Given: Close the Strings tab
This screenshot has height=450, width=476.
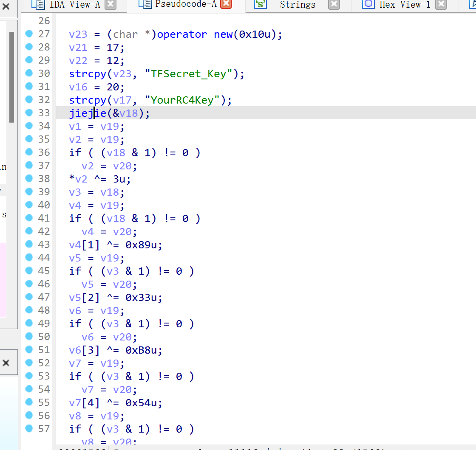Looking at the screenshot, I should [x=334, y=5].
